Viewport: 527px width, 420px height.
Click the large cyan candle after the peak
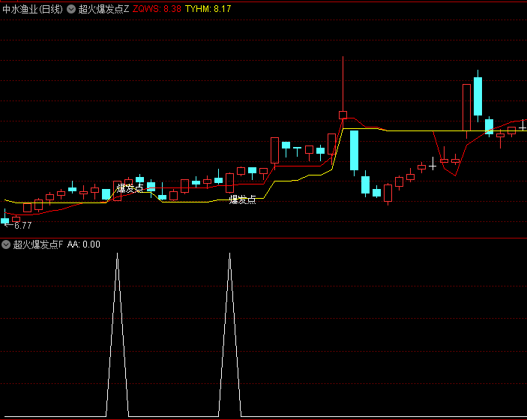(x=354, y=151)
